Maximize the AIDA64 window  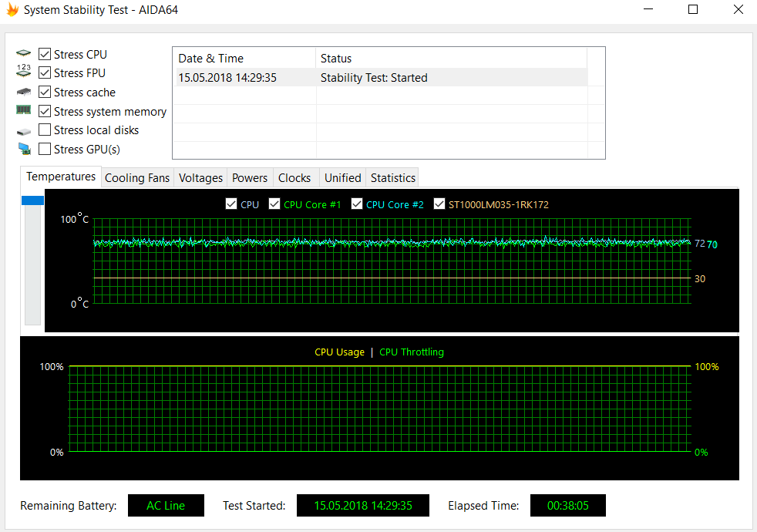point(693,10)
